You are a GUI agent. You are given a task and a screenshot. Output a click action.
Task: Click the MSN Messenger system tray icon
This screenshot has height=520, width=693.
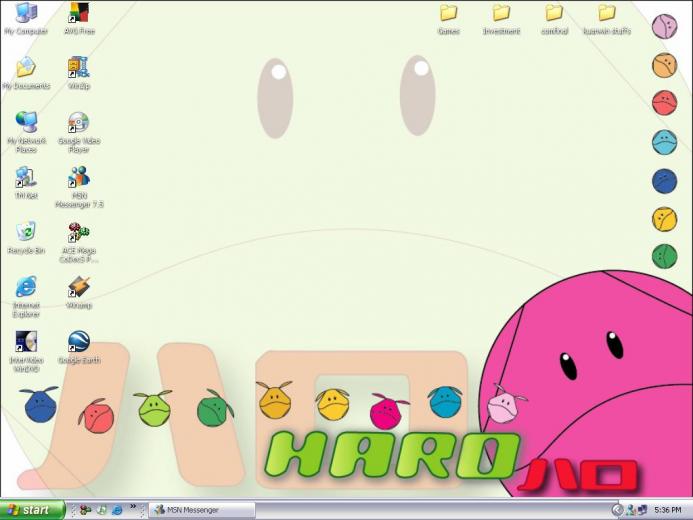click(x=631, y=510)
